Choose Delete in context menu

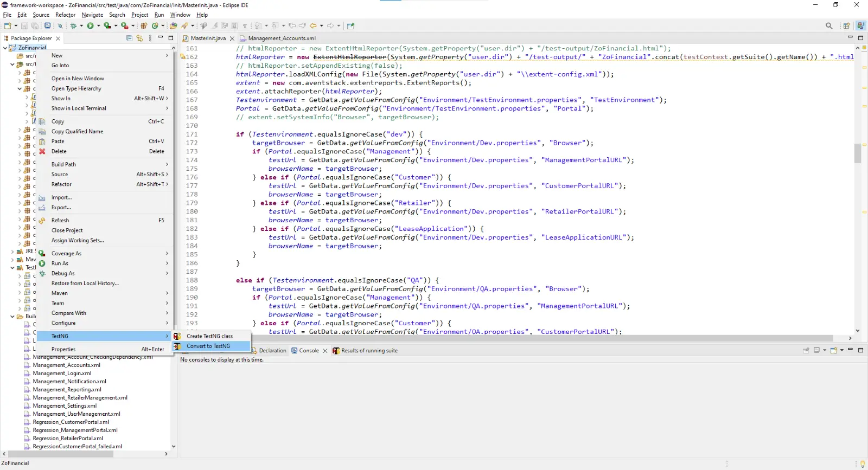pos(104,151)
